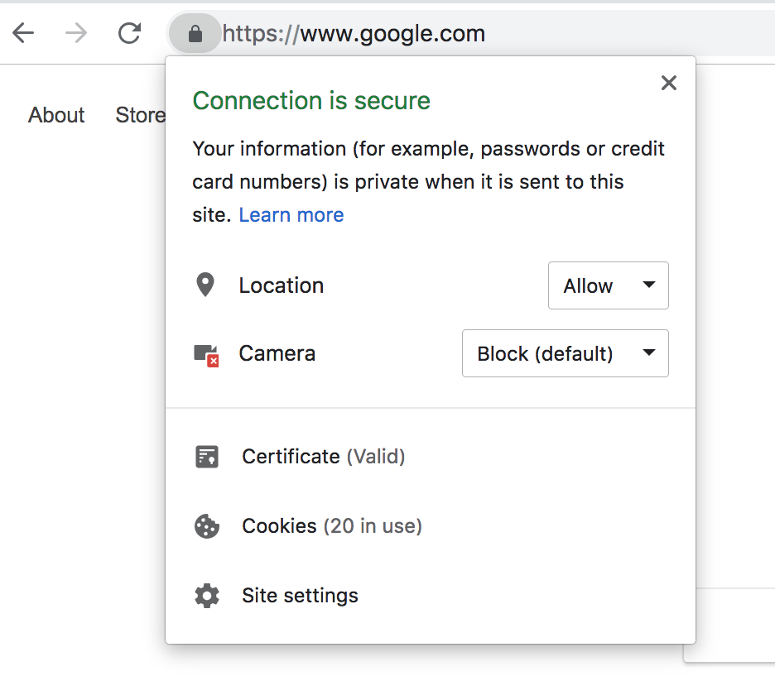The image size is (775, 700).
Task: Follow the Learn more link
Action: [x=291, y=215]
